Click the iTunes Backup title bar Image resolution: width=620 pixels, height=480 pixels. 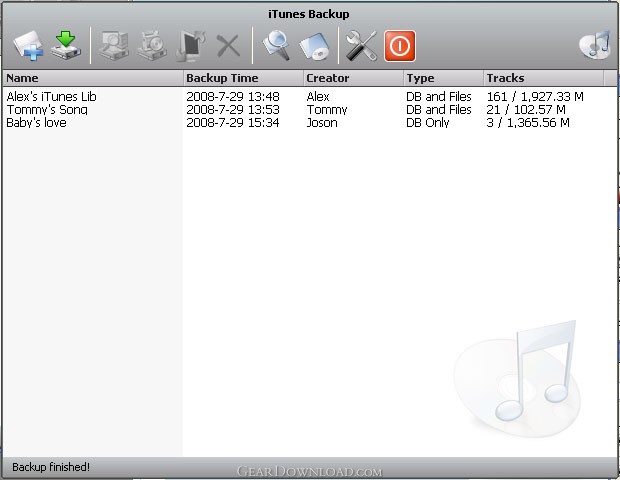[x=309, y=14]
